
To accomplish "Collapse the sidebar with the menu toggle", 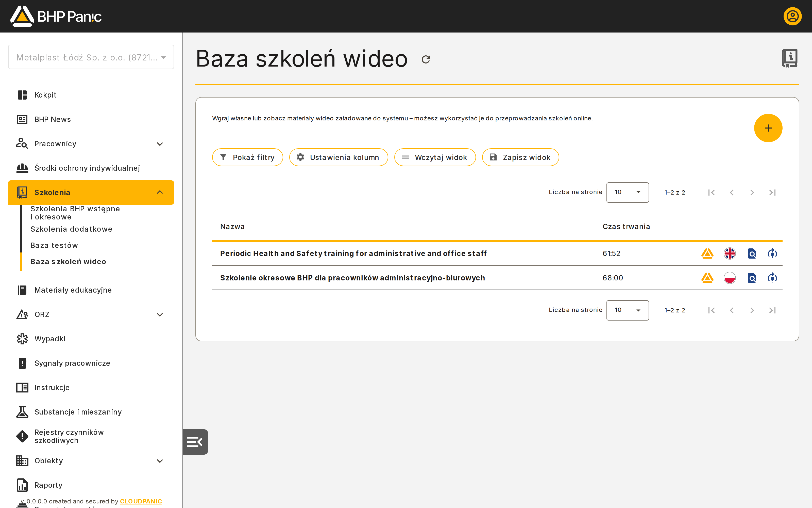I will [x=195, y=442].
